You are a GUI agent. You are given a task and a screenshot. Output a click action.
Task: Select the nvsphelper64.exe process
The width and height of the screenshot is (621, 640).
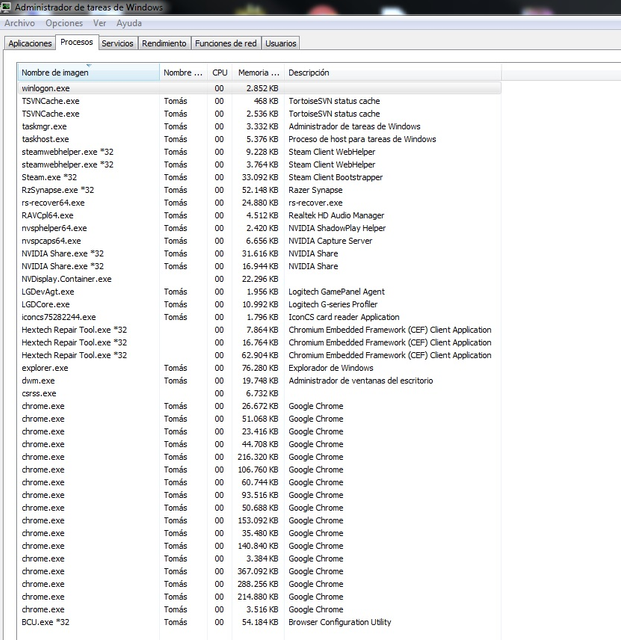point(260,228)
